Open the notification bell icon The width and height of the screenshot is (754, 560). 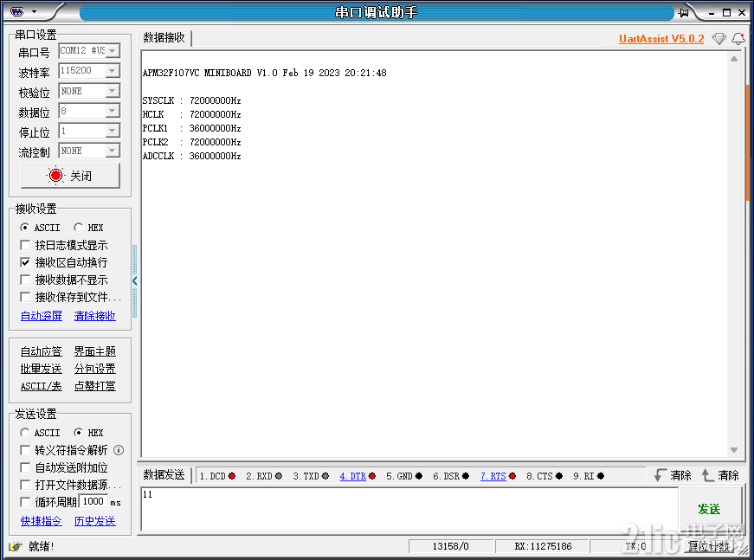(x=738, y=39)
